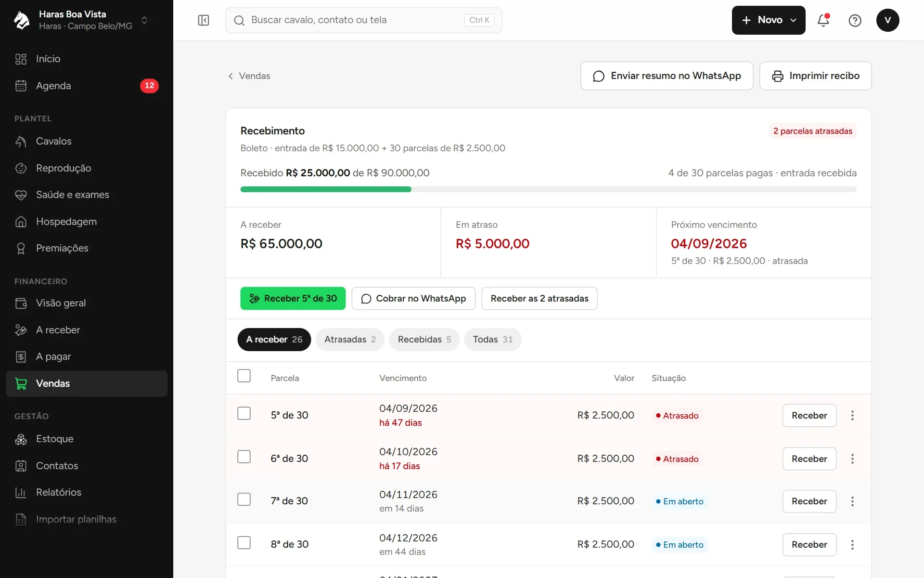The height and width of the screenshot is (578, 924).
Task: Expand the Novo dropdown button
Action: (x=769, y=20)
